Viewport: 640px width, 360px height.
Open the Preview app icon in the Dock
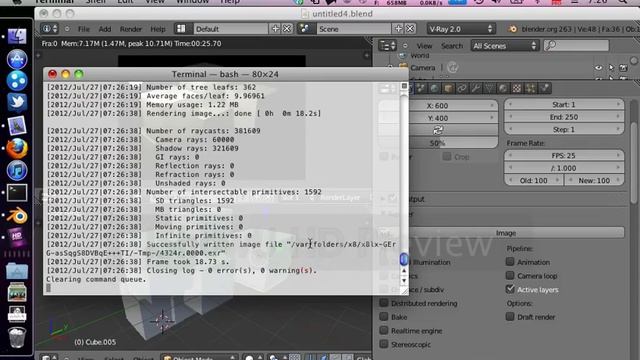click(17, 126)
